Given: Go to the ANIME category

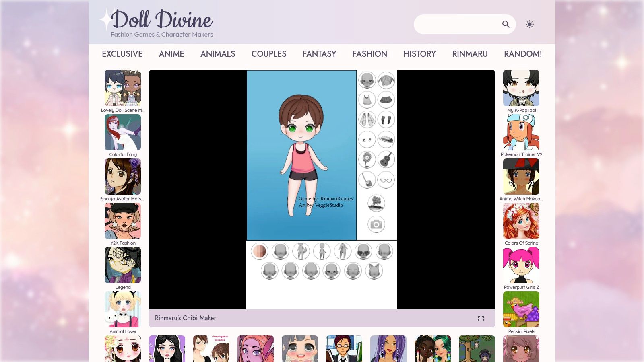Looking at the screenshot, I should (x=171, y=54).
